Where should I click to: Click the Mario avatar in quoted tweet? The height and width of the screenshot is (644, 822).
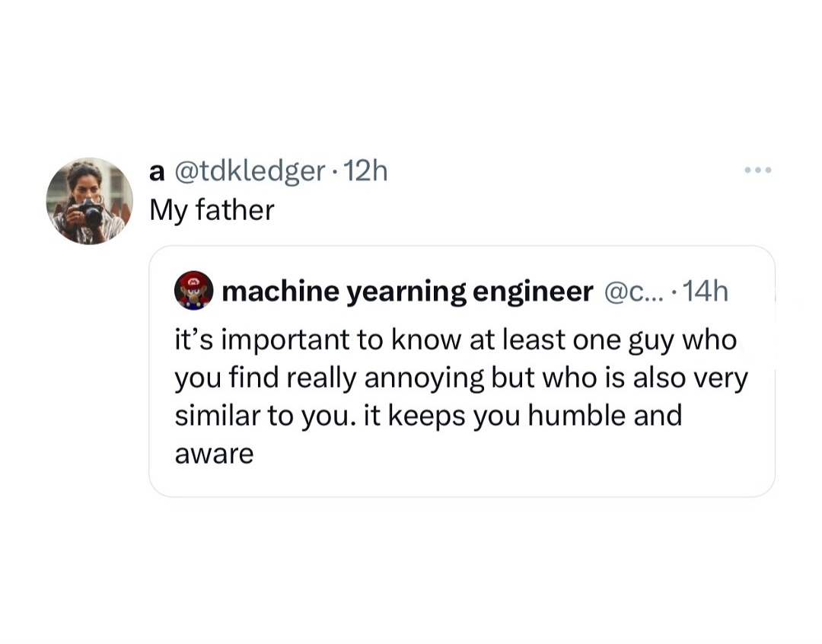coord(194,292)
